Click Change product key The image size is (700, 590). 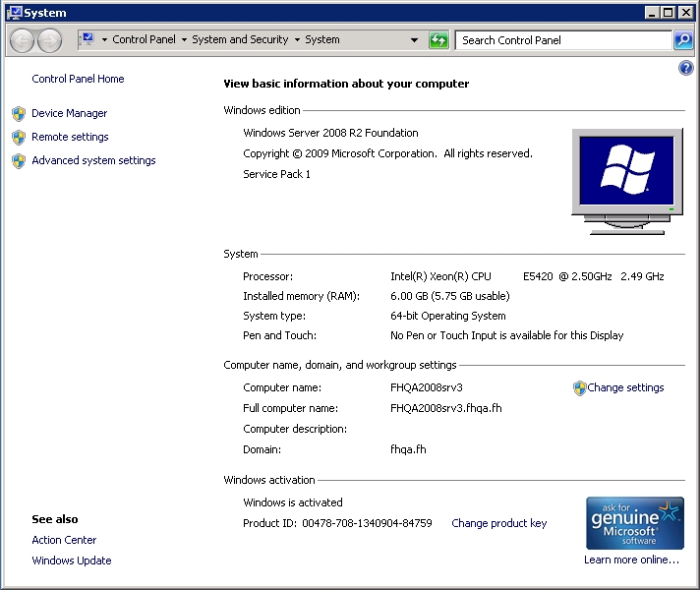point(499,523)
